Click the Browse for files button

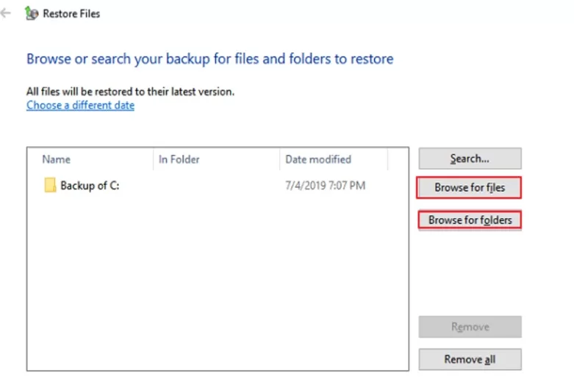pyautogui.click(x=470, y=188)
